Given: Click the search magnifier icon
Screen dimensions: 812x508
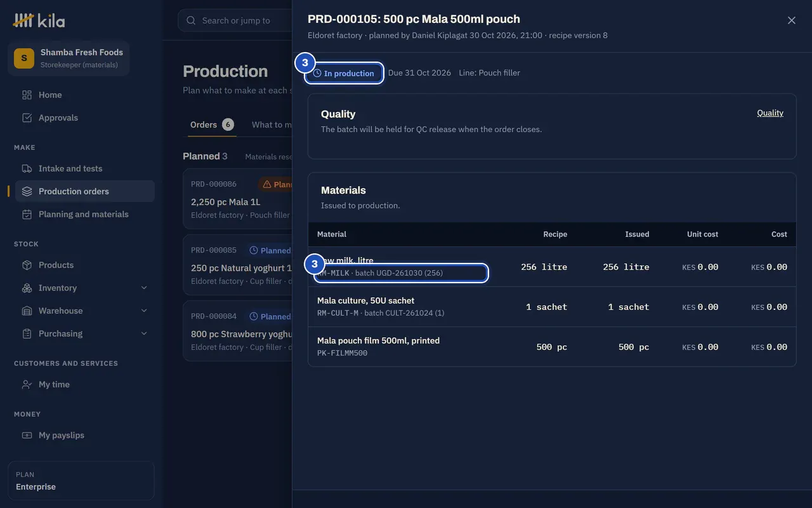Looking at the screenshot, I should pyautogui.click(x=191, y=20).
